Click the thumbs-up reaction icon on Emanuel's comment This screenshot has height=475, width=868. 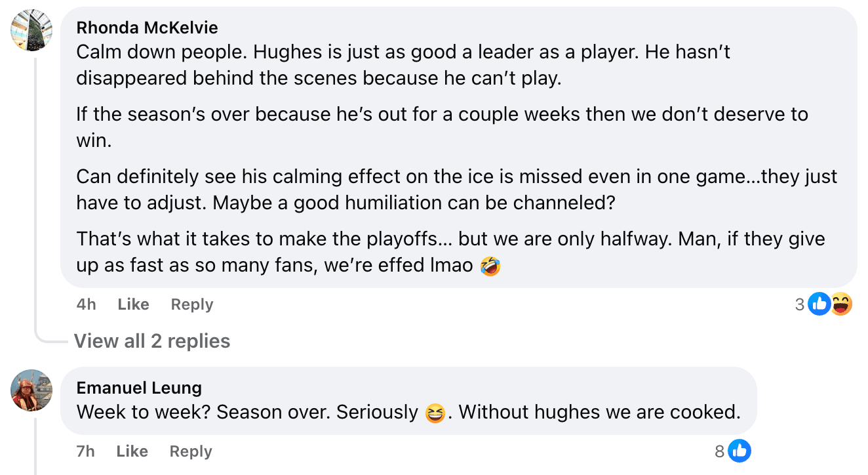click(x=740, y=451)
